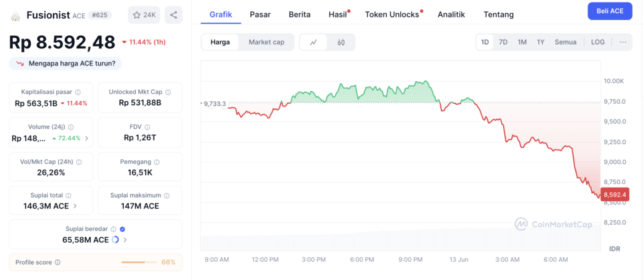Click the downtrend icon in Mengapa harga

(x=19, y=64)
